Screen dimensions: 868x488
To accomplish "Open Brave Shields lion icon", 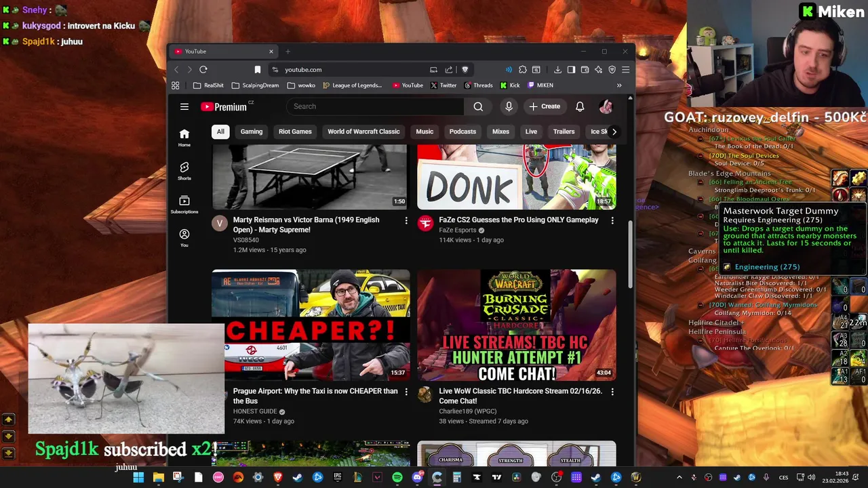I will coord(465,69).
